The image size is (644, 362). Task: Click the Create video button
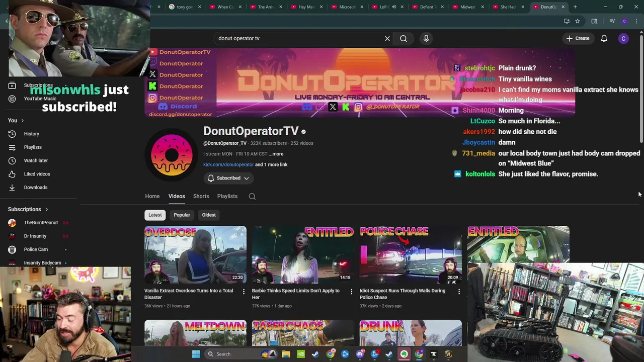coord(578,38)
